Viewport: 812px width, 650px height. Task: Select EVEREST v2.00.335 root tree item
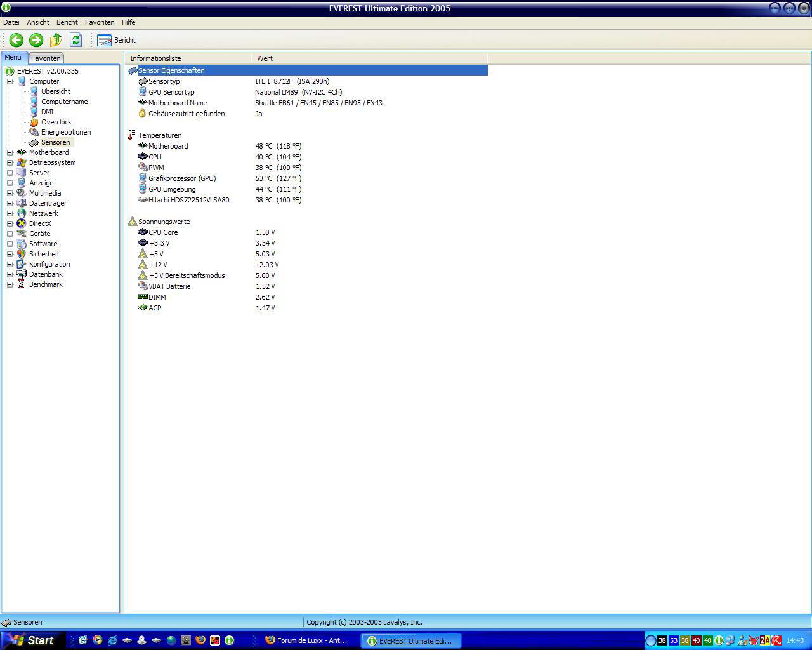pos(48,71)
